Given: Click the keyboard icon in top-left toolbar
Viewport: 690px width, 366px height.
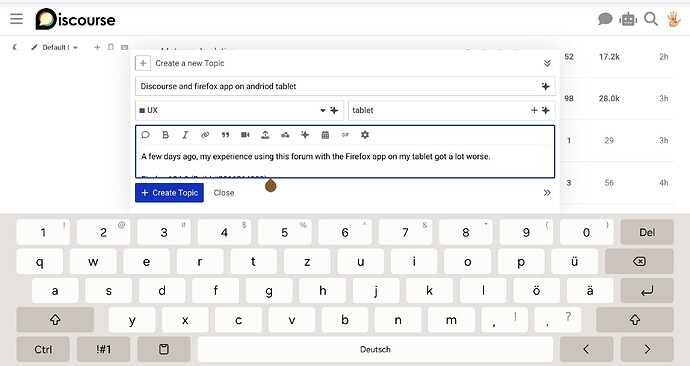Looking at the screenshot, I should coord(125,47).
